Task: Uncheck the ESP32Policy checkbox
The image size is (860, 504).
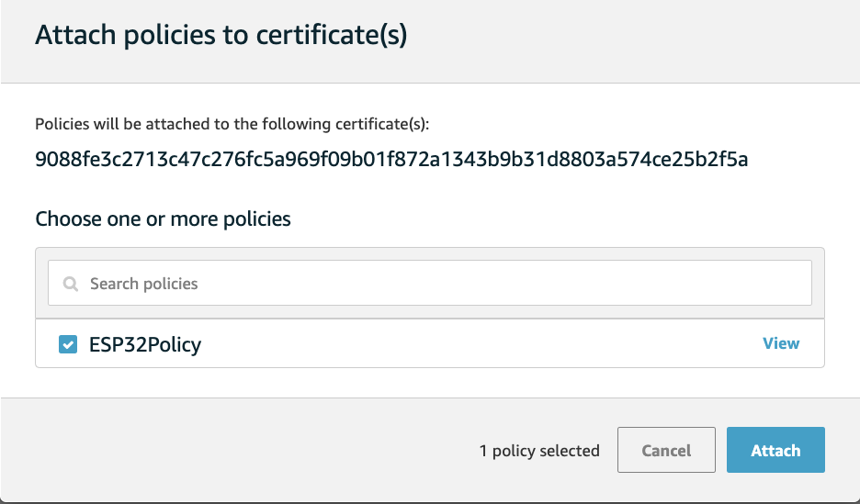Action: coord(68,344)
